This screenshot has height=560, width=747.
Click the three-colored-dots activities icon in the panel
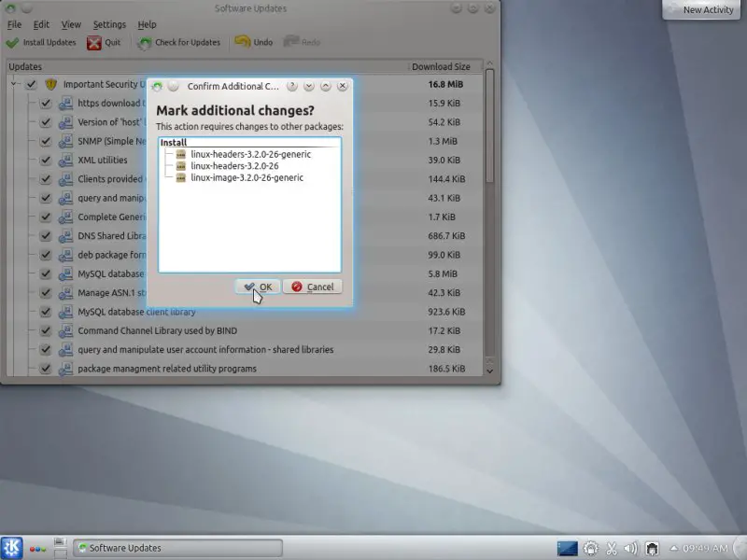[x=37, y=549]
